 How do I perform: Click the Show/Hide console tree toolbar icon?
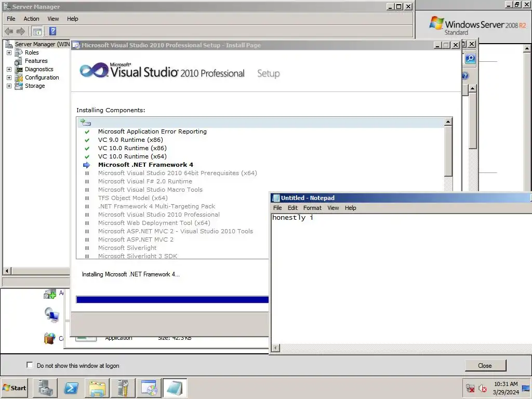(x=37, y=32)
